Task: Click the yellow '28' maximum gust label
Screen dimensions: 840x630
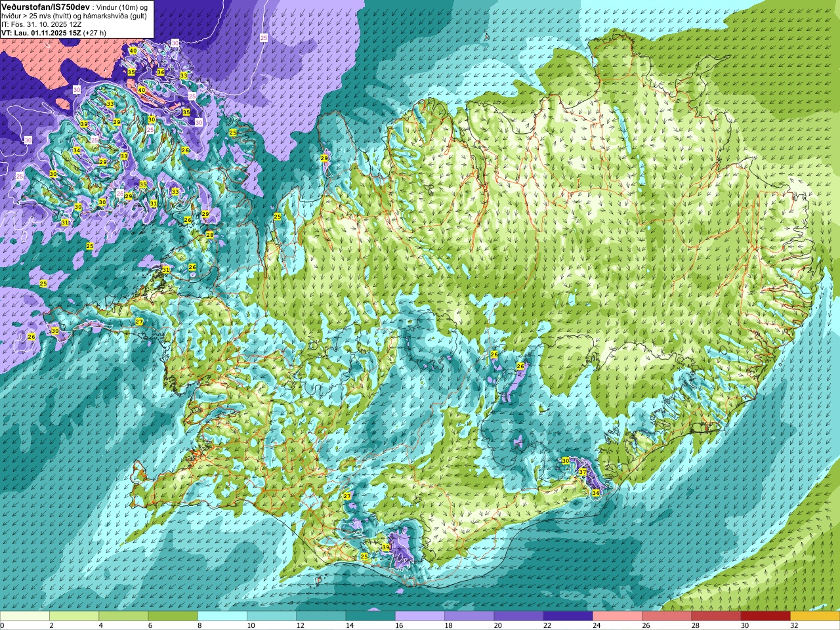Action: tap(210, 234)
